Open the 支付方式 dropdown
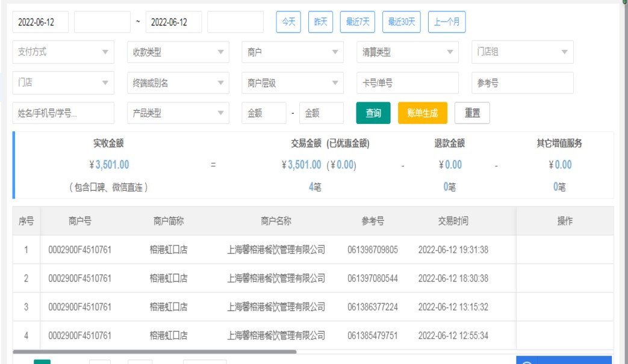The height and width of the screenshot is (364, 628). coord(63,52)
